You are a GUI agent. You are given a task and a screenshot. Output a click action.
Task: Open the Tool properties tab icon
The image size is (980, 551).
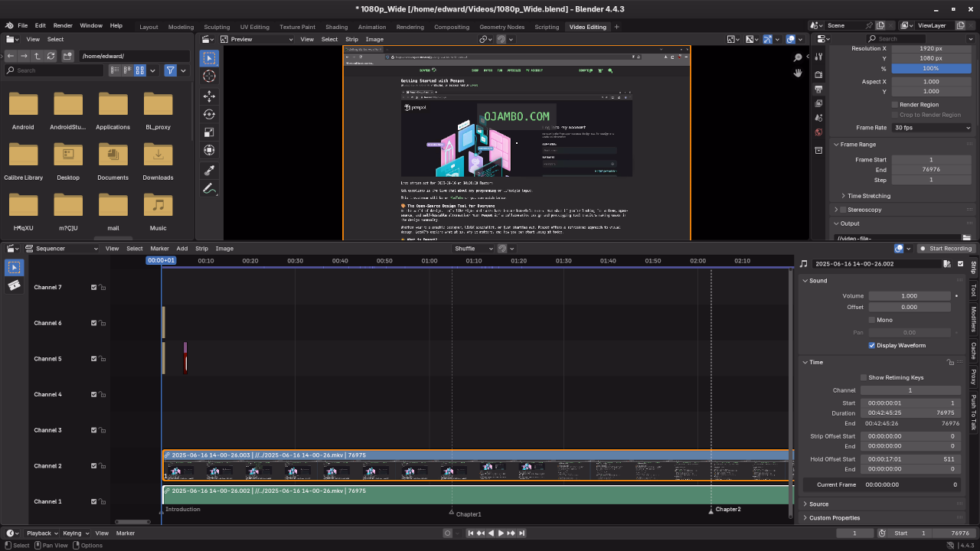[818, 57]
